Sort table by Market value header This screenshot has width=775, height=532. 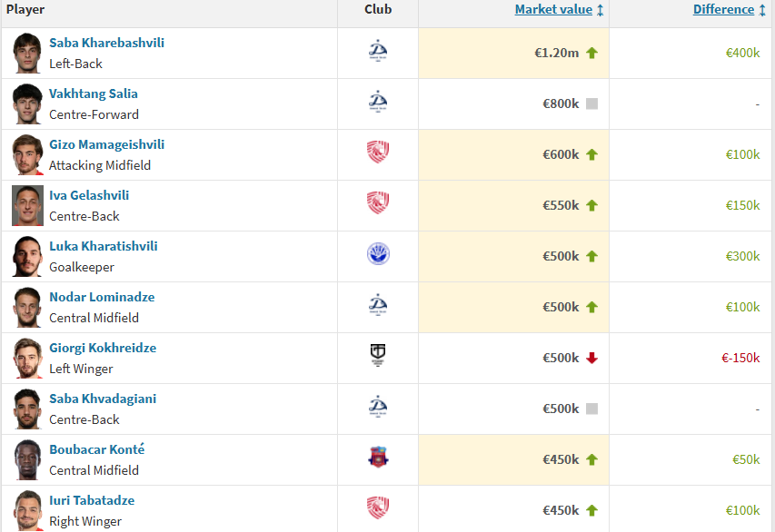[553, 10]
